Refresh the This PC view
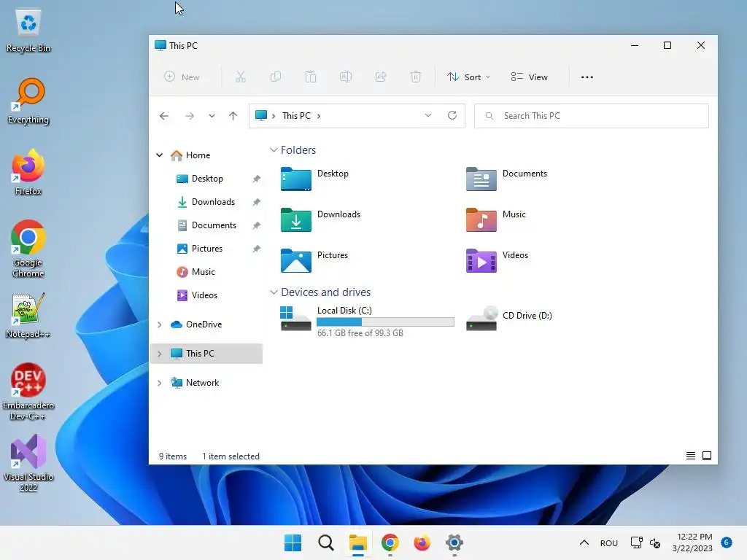This screenshot has width=747, height=560. coord(452,115)
